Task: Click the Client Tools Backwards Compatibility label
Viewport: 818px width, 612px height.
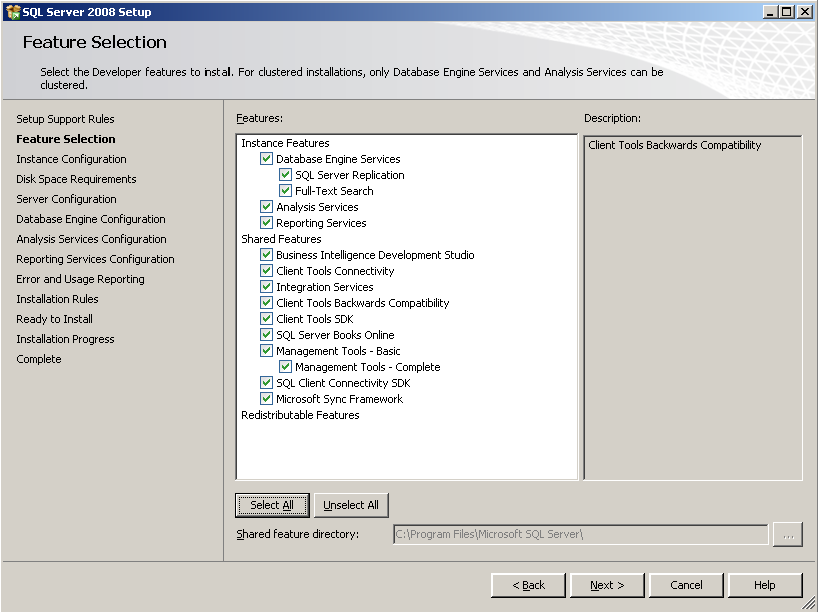Action: point(363,303)
